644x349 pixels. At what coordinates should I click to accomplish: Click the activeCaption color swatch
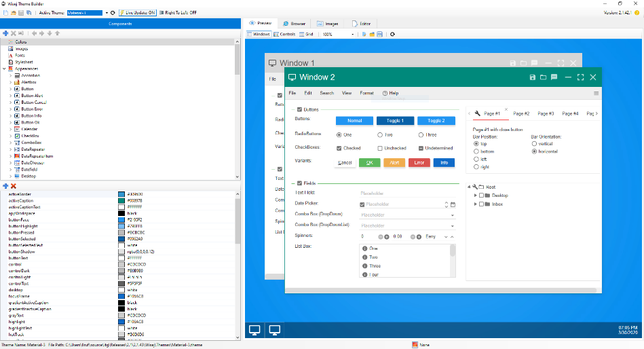pos(121,201)
